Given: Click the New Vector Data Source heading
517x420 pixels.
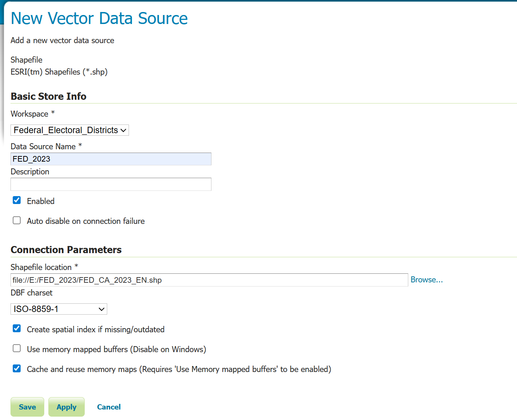Looking at the screenshot, I should [99, 18].
